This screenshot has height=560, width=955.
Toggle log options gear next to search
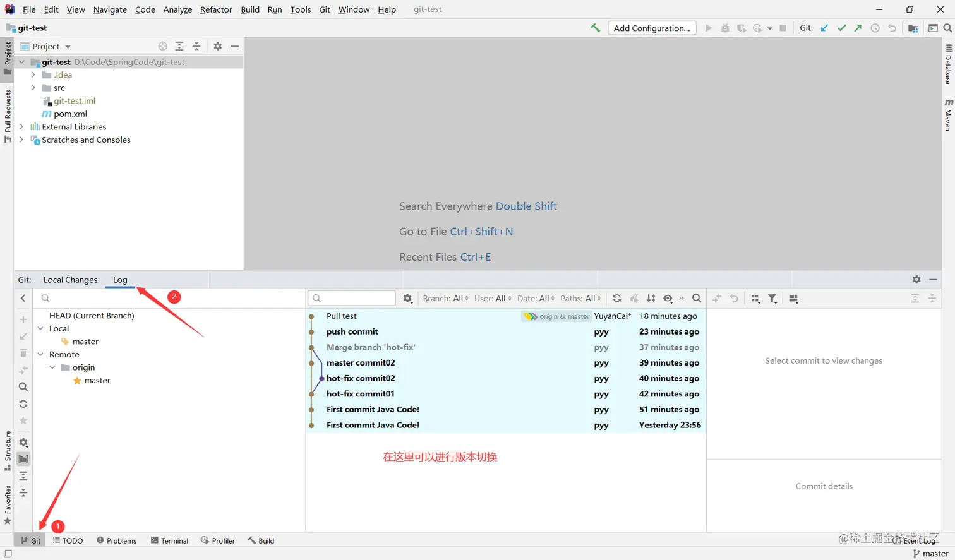coord(408,298)
